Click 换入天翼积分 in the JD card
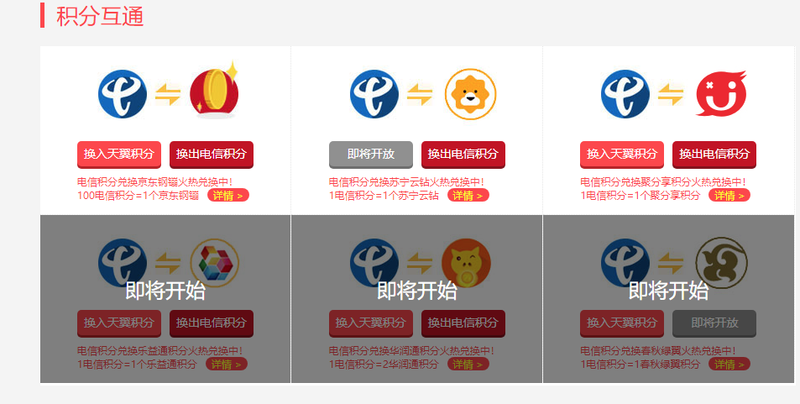800x404 pixels. click(119, 155)
